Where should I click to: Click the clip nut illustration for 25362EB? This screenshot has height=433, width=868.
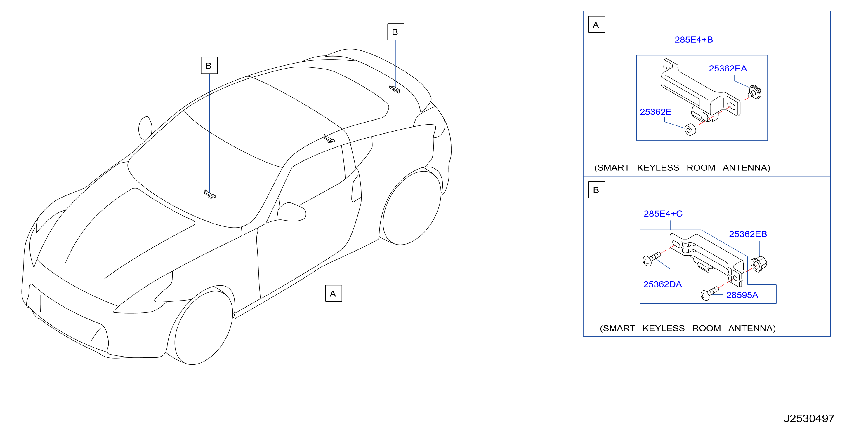click(758, 264)
